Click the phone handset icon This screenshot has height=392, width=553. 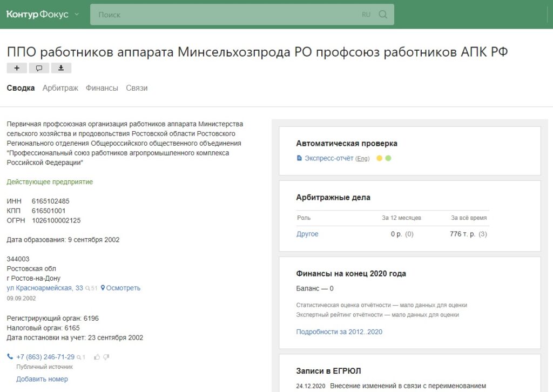click(10, 356)
